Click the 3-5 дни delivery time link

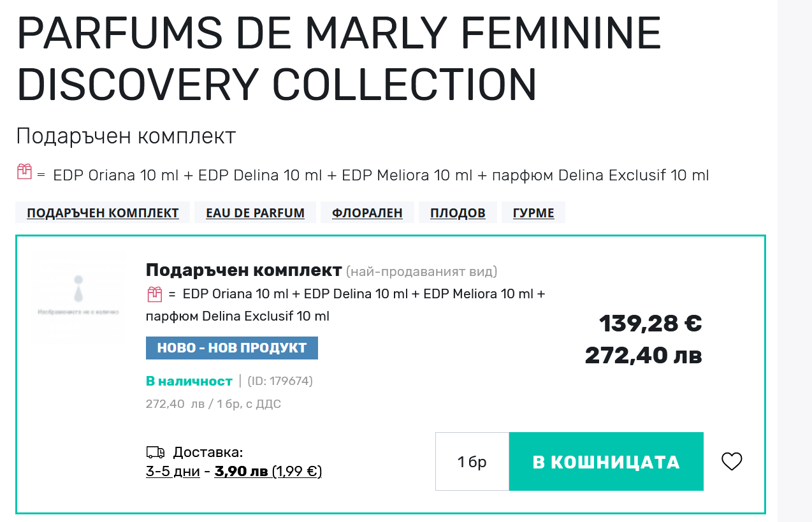tap(173, 472)
